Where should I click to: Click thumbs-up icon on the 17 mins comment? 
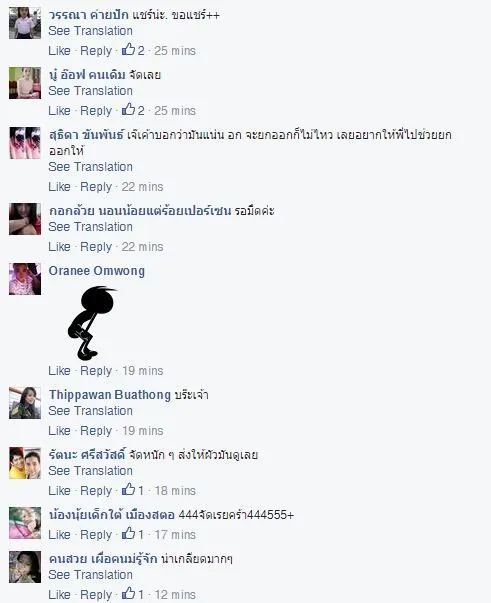(x=128, y=533)
